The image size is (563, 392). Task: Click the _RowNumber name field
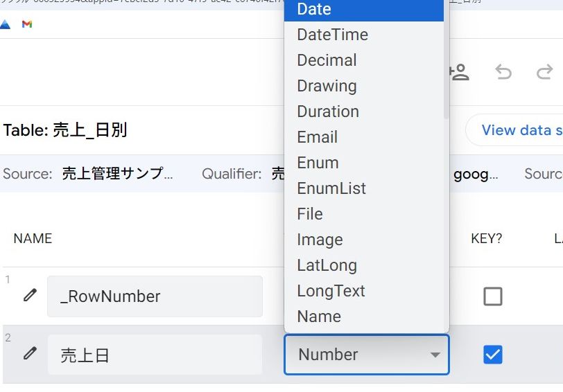coord(155,296)
